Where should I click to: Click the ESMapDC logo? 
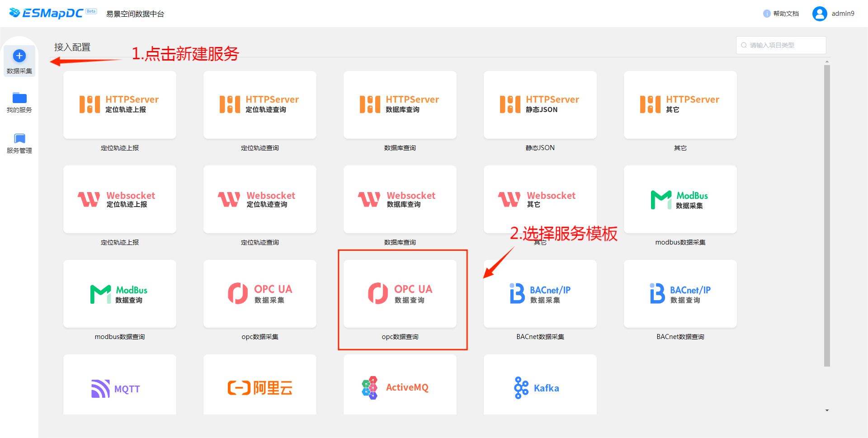pyautogui.click(x=53, y=13)
